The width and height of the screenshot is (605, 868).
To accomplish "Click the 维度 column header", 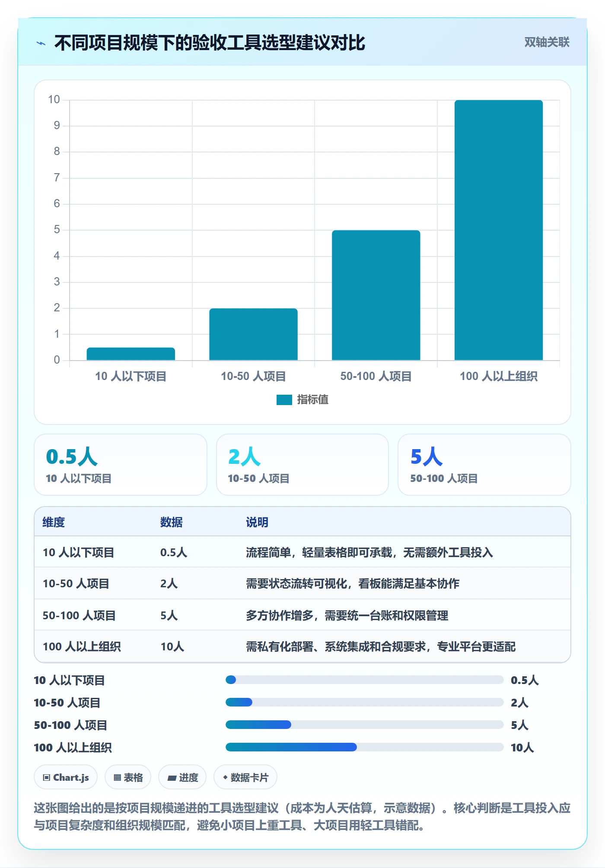I will tap(54, 522).
